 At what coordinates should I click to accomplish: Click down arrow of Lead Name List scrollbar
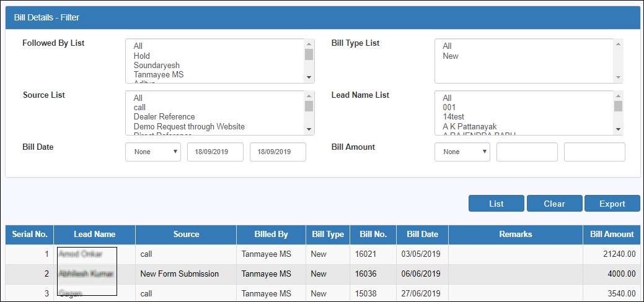click(618, 130)
